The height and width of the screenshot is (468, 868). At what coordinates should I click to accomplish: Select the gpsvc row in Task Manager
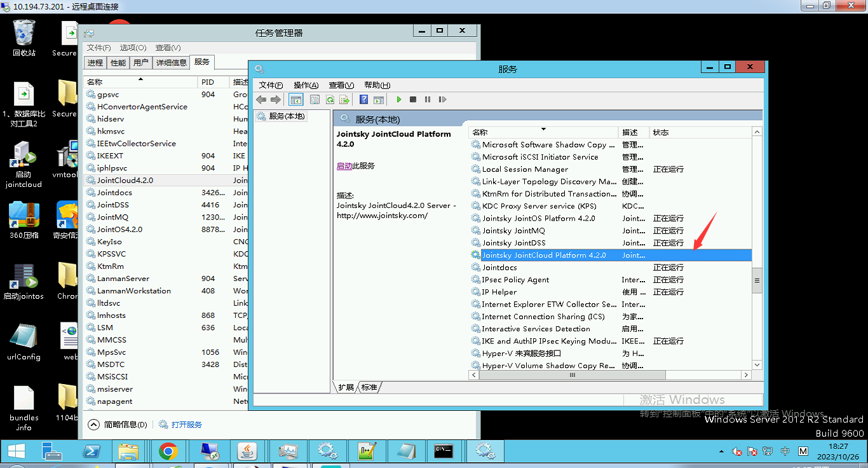point(166,95)
